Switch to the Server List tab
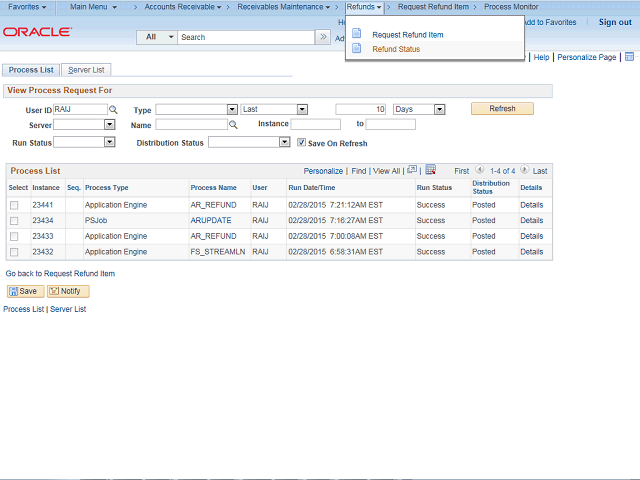Image resolution: width=640 pixels, height=480 pixels. tap(86, 70)
